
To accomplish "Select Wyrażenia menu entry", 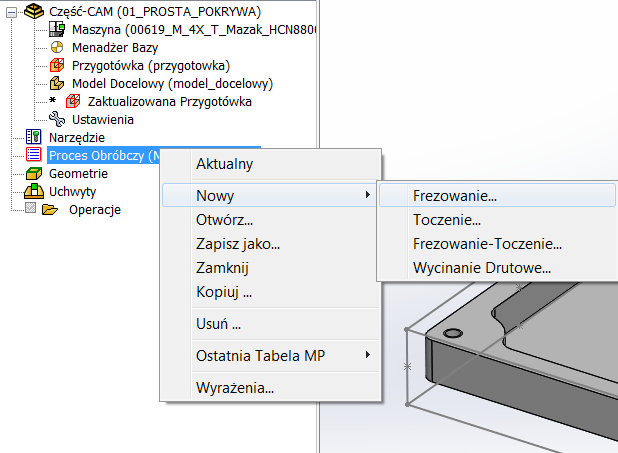I will click(x=235, y=388).
